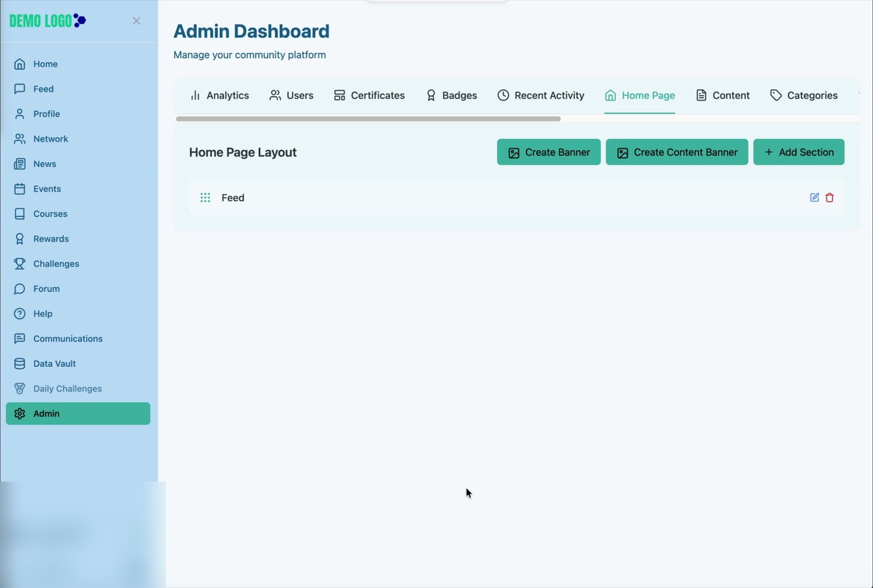Open Courses from the sidebar
This screenshot has width=873, height=588.
(78, 214)
